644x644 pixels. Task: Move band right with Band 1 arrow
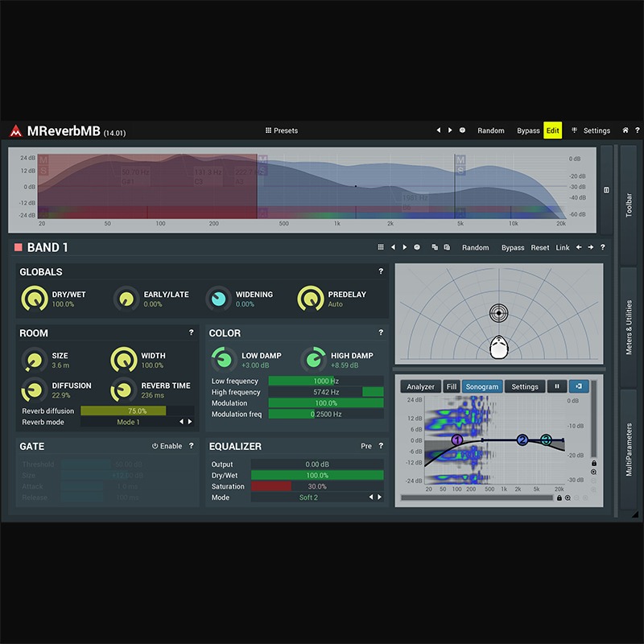(x=591, y=247)
